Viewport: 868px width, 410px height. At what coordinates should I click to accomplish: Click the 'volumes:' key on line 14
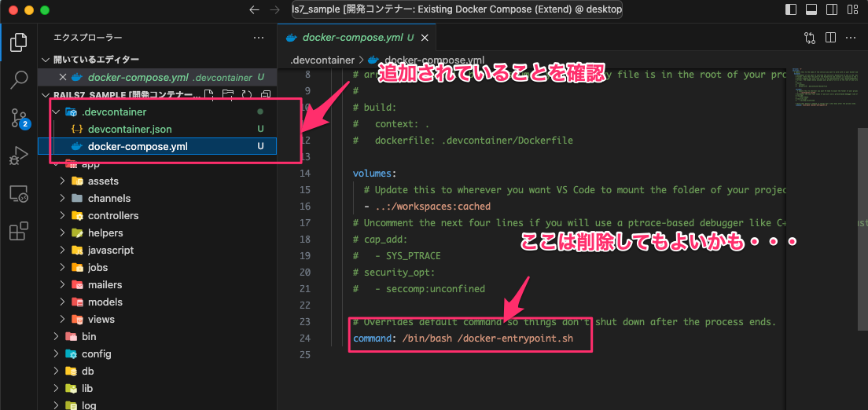[x=375, y=173]
